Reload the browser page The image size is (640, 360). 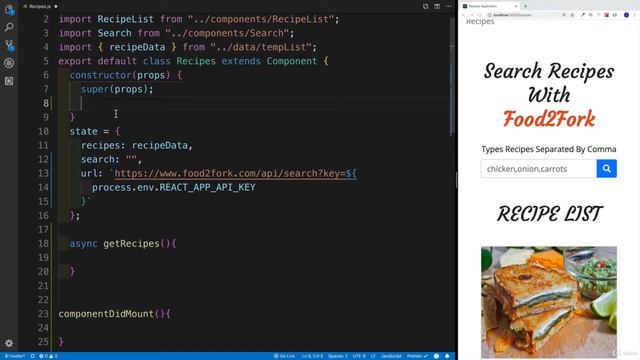(x=480, y=15)
